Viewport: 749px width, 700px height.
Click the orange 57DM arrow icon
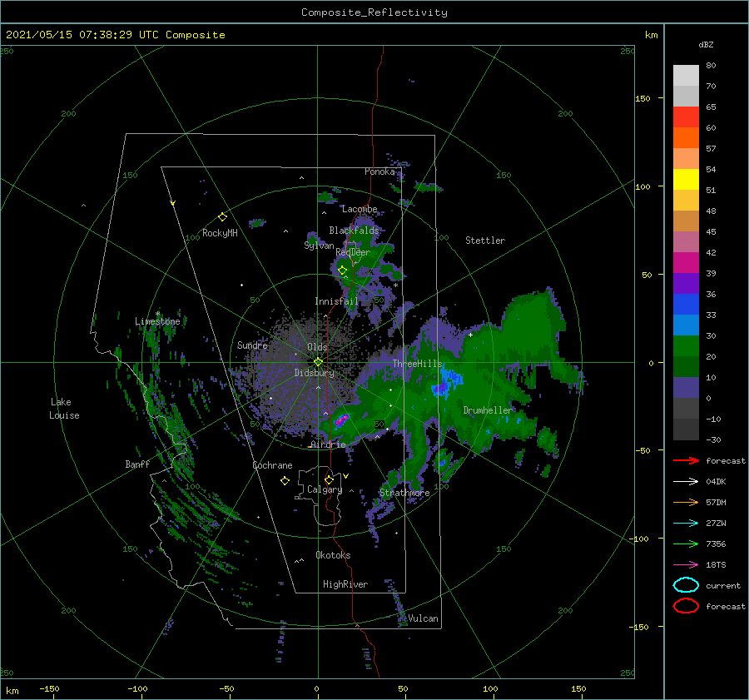pyautogui.click(x=686, y=502)
